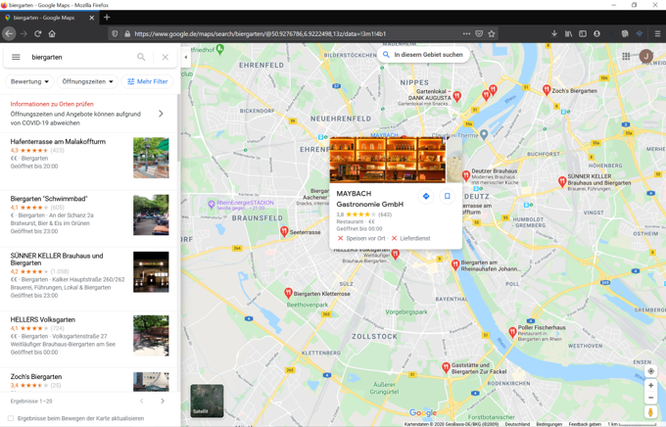
Task: Open Zoch's Biergarten list result
Action: (x=89, y=380)
